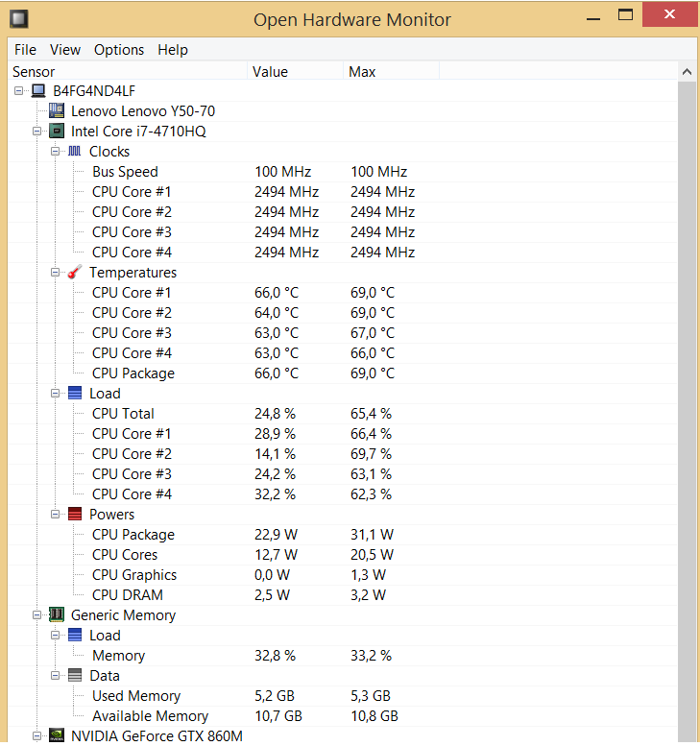Select CPU Core #4 under Clocks

coord(343,253)
